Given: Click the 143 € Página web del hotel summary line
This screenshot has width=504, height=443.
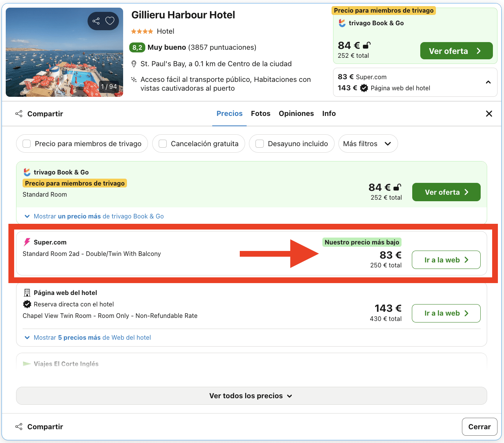Looking at the screenshot, I should pos(384,88).
